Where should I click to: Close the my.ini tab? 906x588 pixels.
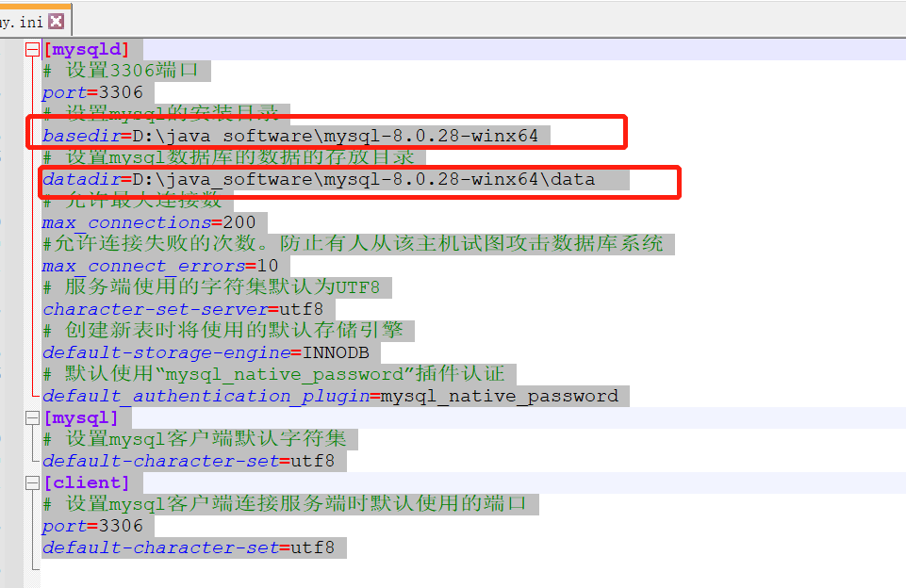[x=56, y=22]
